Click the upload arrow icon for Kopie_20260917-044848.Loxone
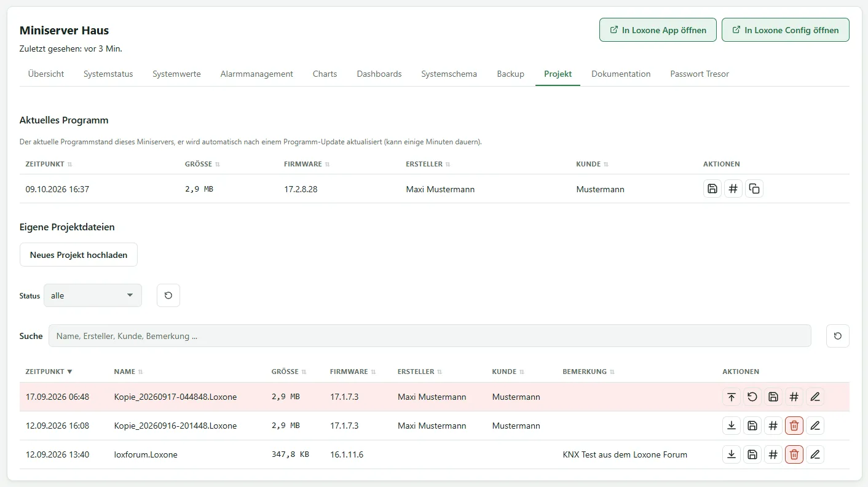 [732, 397]
